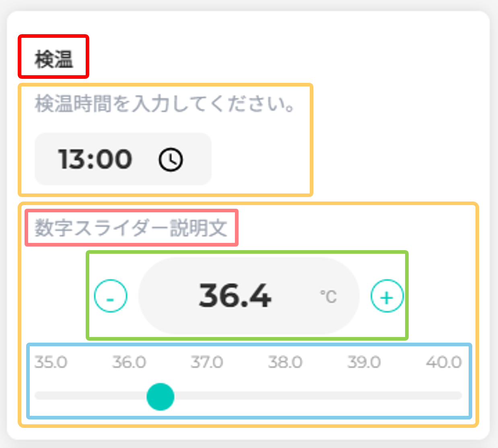Click the °C unit label

click(328, 296)
